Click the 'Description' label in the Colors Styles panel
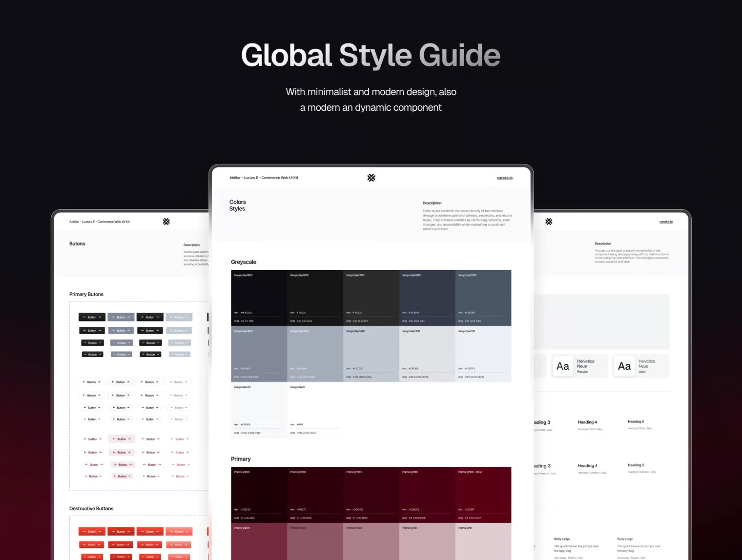The image size is (742, 560). (x=432, y=203)
